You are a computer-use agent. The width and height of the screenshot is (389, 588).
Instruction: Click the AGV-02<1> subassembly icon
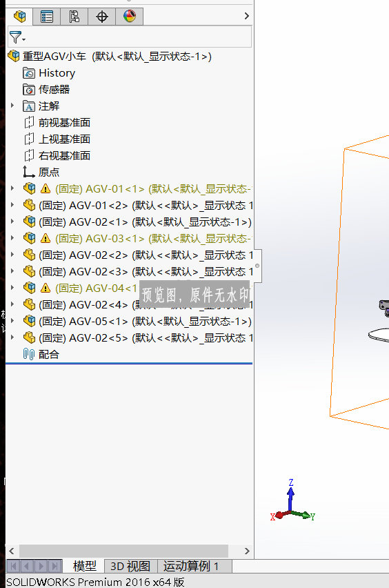point(29,222)
